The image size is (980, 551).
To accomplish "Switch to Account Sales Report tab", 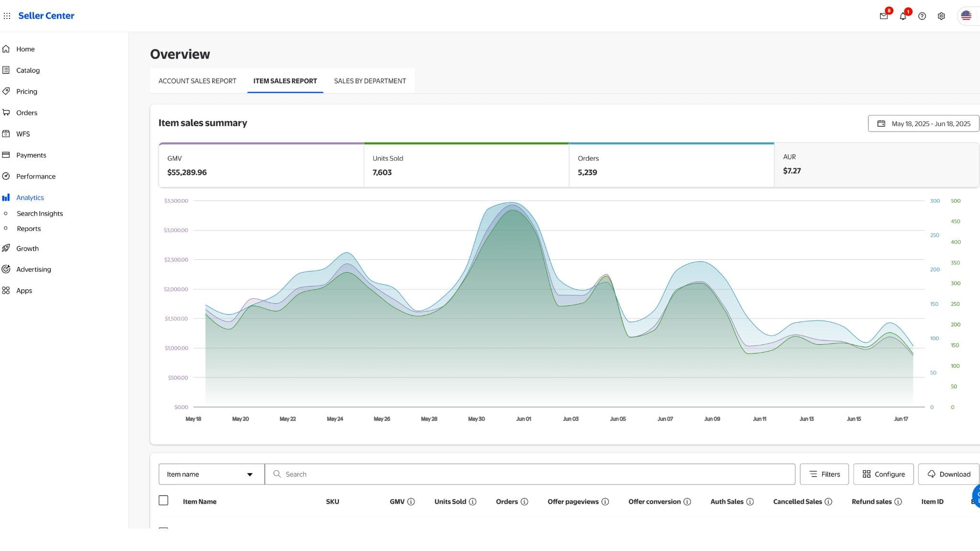I will (x=197, y=81).
